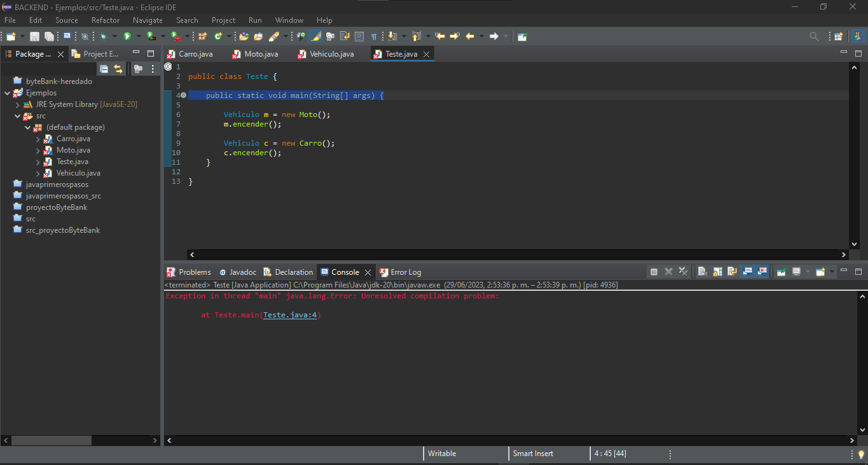Viewport: 868px width, 465px height.
Task: Close the Console view tab
Action: pos(368,272)
